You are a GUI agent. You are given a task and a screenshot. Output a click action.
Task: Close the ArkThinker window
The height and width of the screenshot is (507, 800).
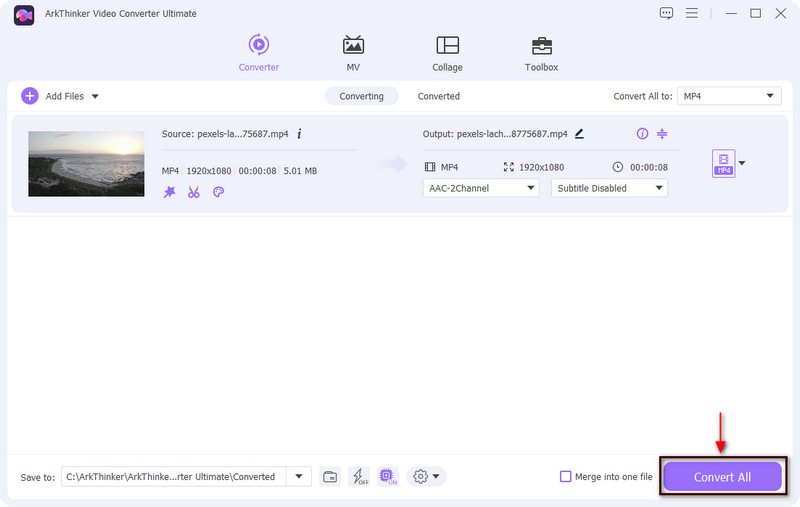(781, 13)
